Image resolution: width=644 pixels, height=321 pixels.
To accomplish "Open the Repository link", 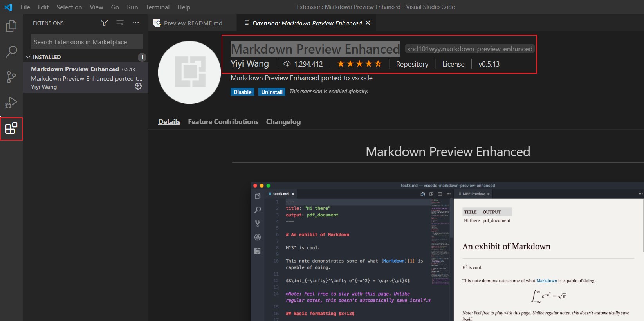I will tap(412, 64).
